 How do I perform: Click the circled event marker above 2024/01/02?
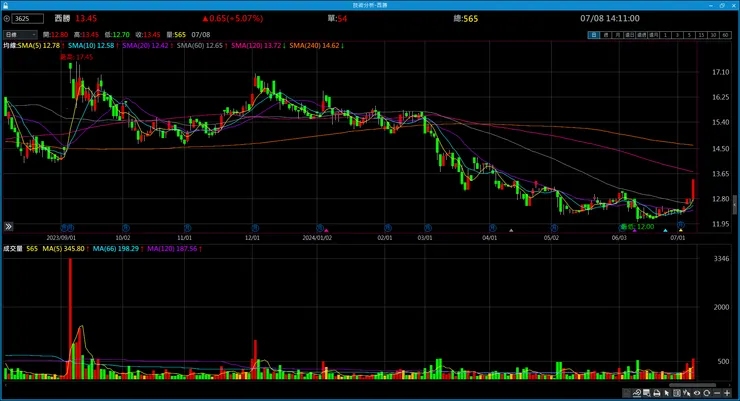point(320,227)
